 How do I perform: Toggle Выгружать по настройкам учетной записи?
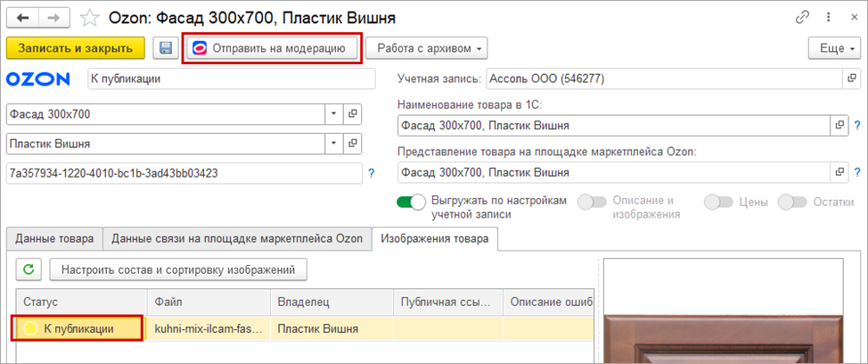coord(411,203)
